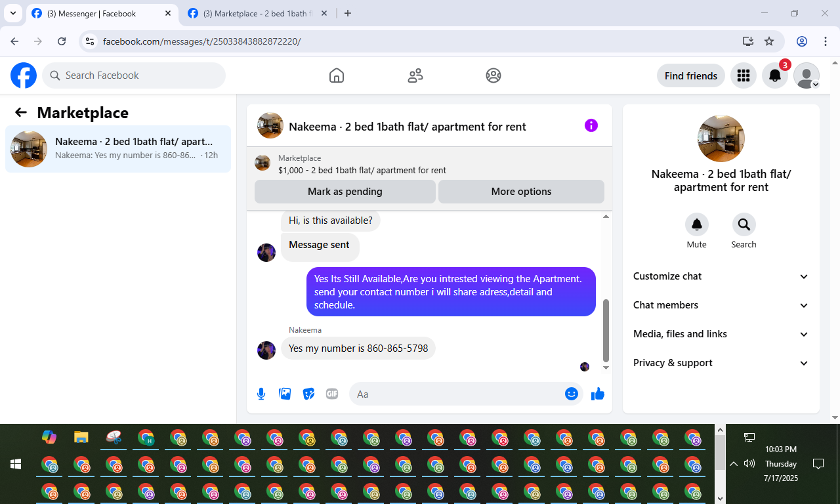The image size is (840, 504).
Task: Open a new browser tab
Action: (348, 13)
